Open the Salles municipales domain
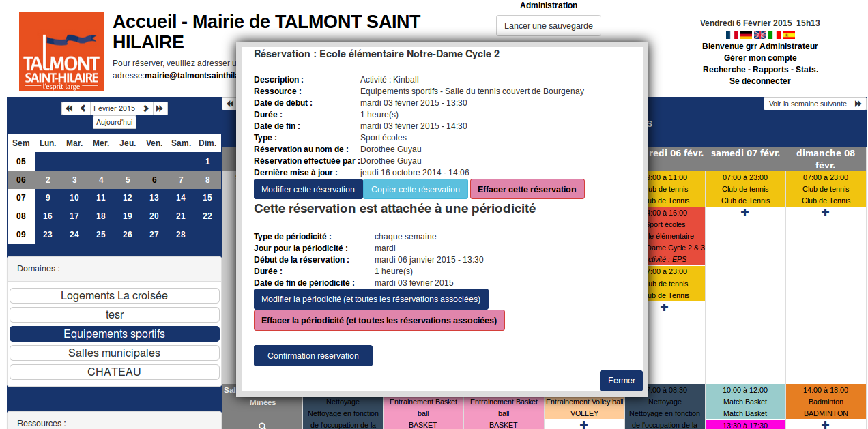Screen dimensions: 868x429 pos(115,353)
